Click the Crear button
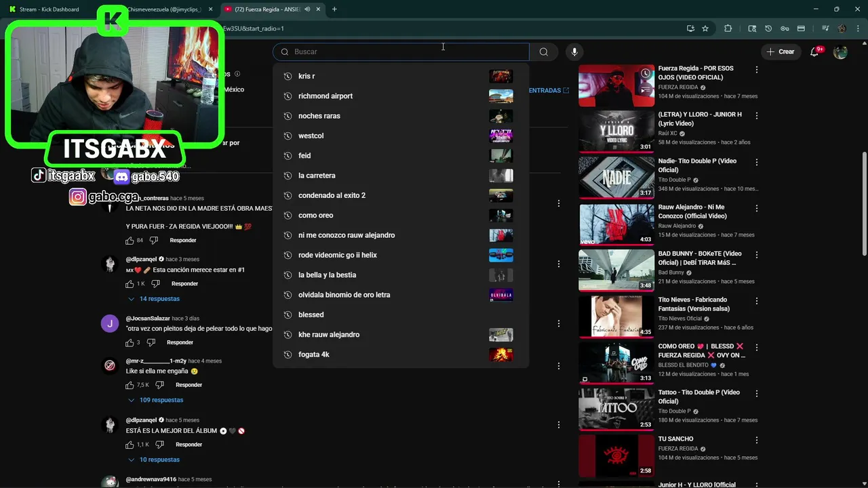868x488 pixels. coord(780,52)
